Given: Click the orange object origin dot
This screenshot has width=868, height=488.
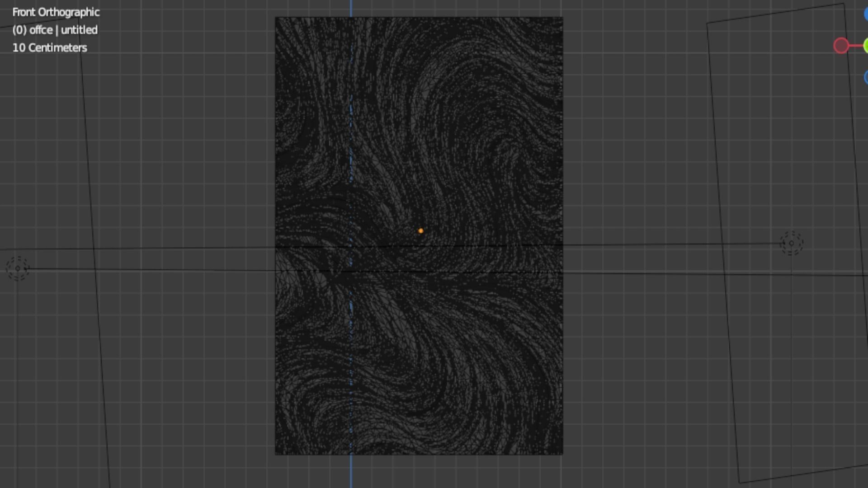Looking at the screenshot, I should coord(420,231).
